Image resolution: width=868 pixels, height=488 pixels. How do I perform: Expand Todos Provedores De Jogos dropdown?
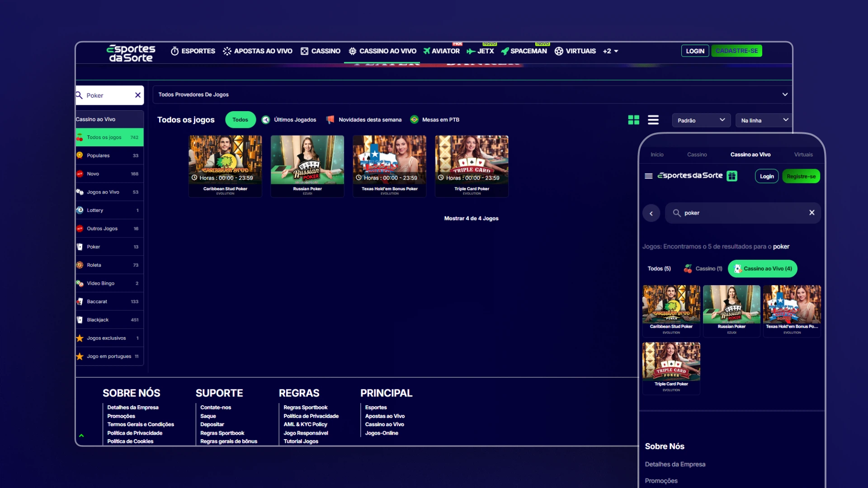472,94
